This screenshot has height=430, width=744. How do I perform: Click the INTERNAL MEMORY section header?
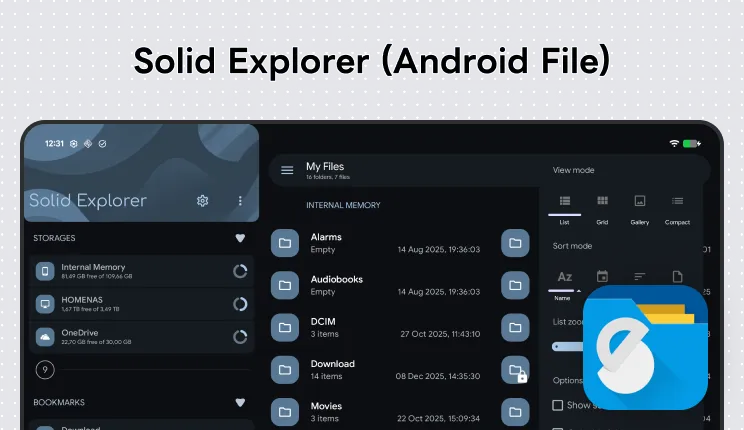point(343,205)
